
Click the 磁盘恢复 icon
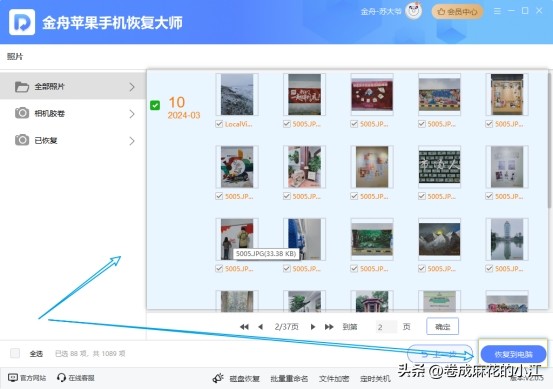pos(218,378)
